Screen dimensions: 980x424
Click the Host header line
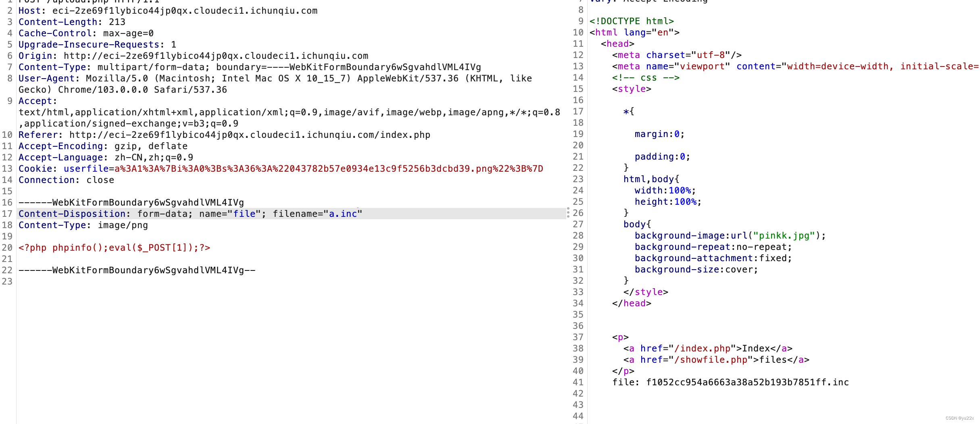168,11
